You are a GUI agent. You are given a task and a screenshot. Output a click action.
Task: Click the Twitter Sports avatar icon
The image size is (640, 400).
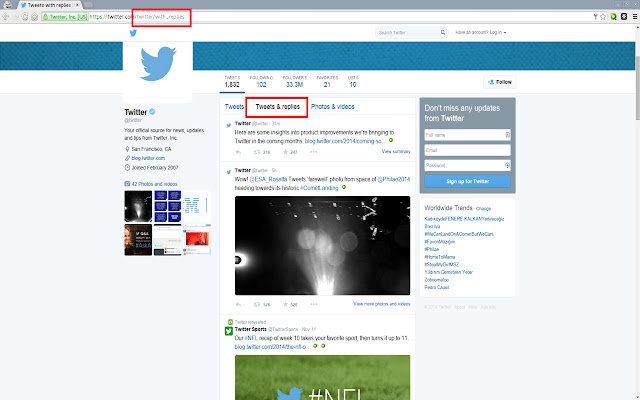click(x=229, y=331)
